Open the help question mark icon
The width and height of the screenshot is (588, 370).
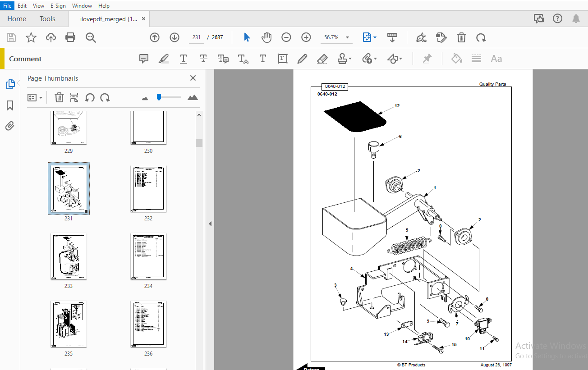click(x=558, y=18)
